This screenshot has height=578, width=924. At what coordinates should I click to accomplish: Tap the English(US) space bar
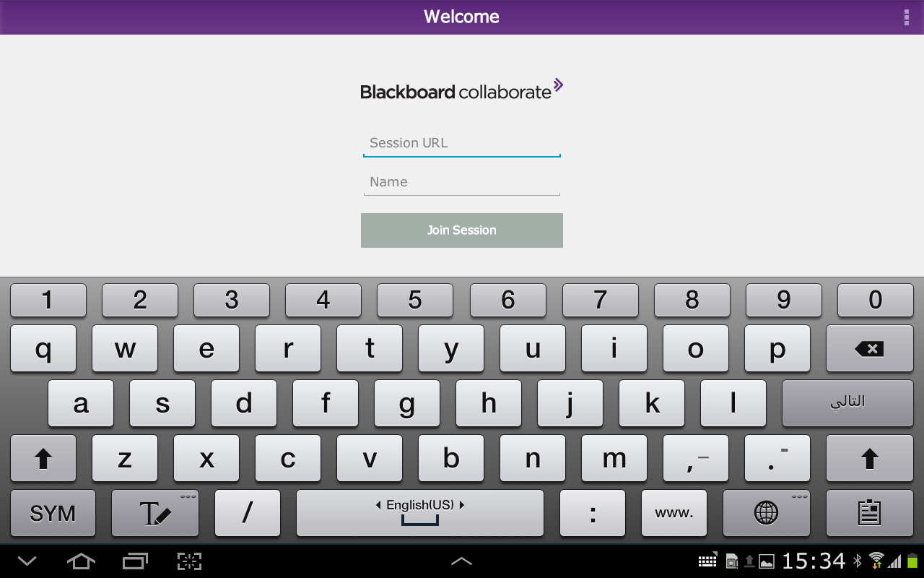coord(420,514)
